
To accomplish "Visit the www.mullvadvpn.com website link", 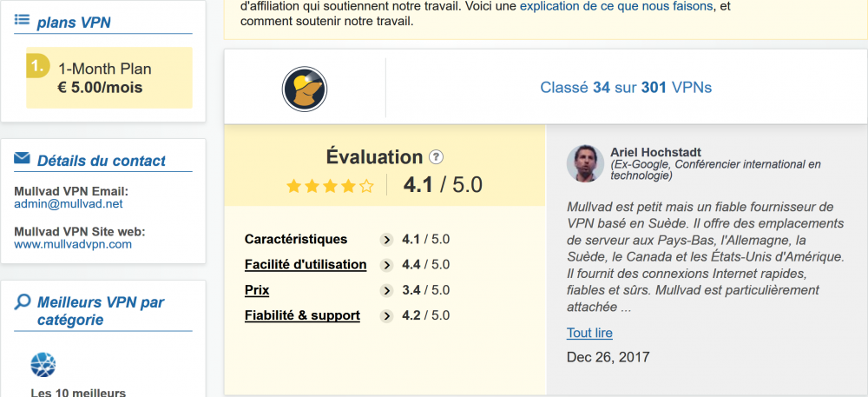I will [x=73, y=244].
